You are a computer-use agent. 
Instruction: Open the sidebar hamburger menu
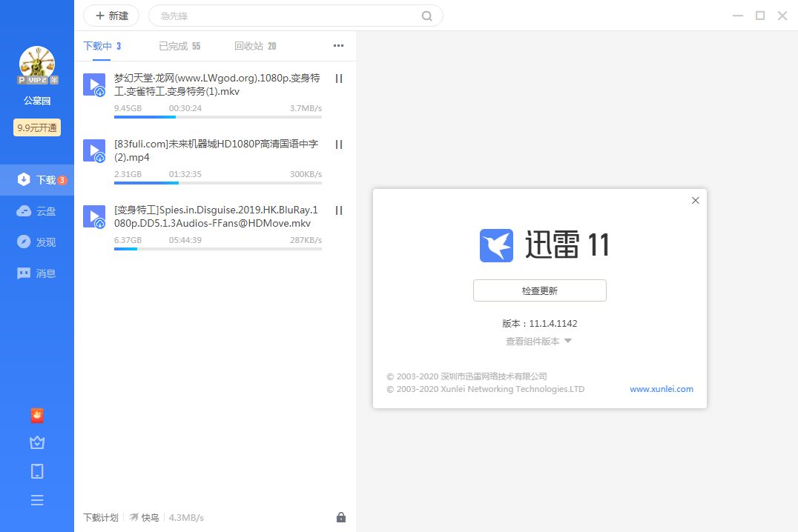tap(37, 500)
